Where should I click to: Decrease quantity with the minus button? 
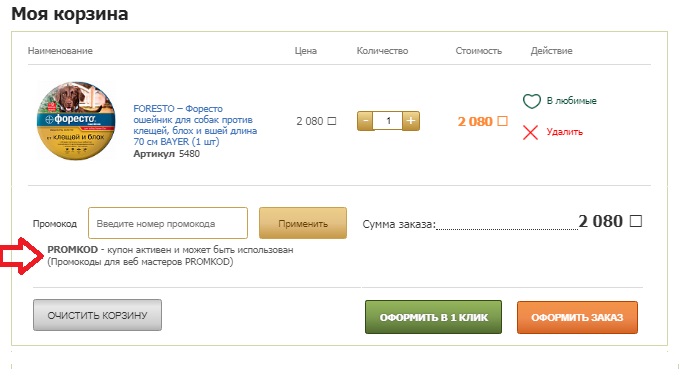[365, 121]
